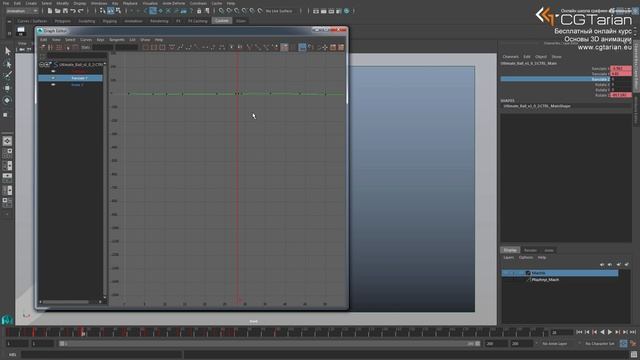Click the highlighted blue Graph Editor toolbar icon
The width and height of the screenshot is (640, 360).
[x=302, y=47]
